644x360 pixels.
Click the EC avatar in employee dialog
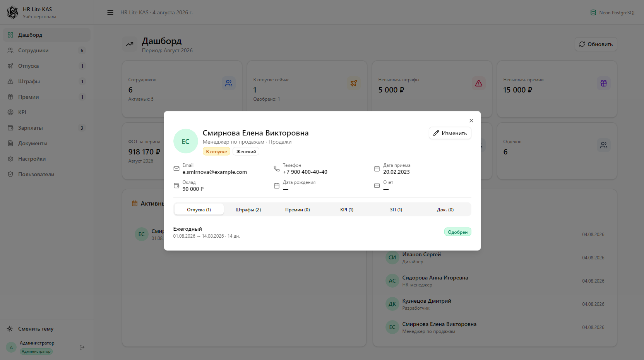click(186, 141)
